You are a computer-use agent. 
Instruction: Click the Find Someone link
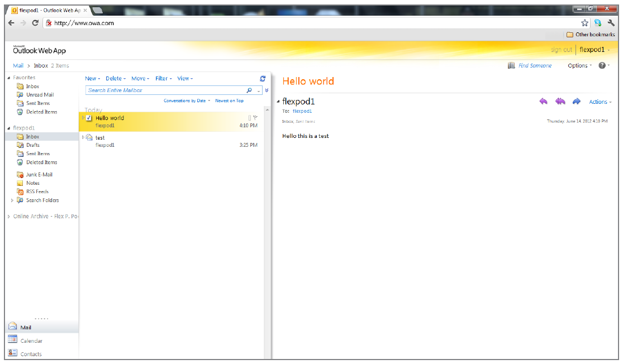(x=535, y=65)
